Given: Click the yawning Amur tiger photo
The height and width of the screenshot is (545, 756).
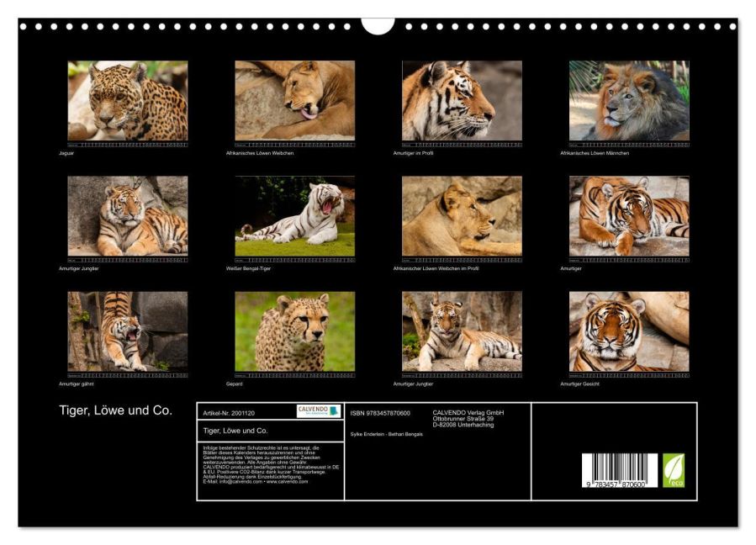Looking at the screenshot, I should (x=128, y=331).
